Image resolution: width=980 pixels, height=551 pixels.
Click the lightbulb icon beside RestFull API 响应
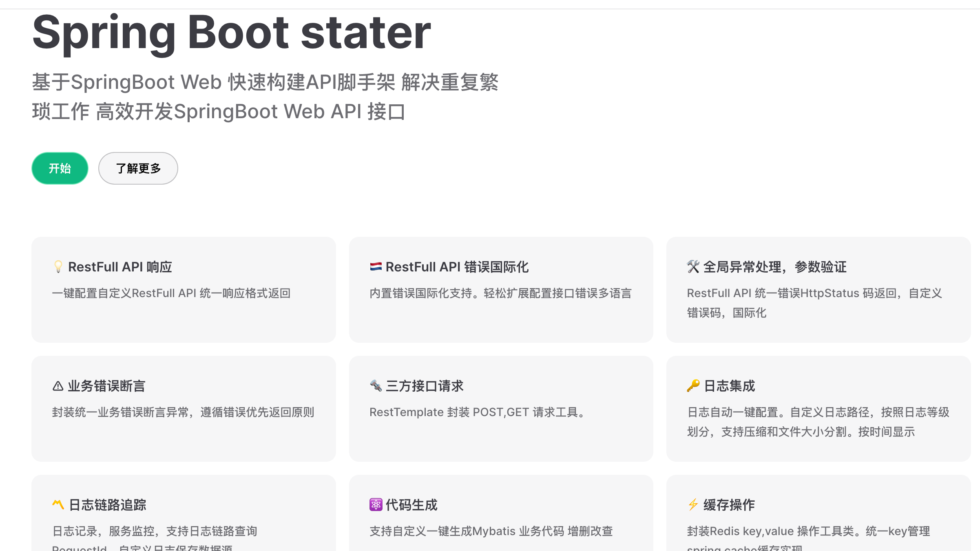(58, 267)
